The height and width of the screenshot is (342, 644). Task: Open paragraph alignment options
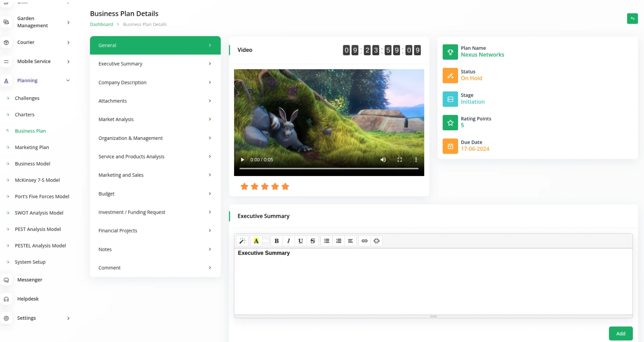(x=350, y=241)
